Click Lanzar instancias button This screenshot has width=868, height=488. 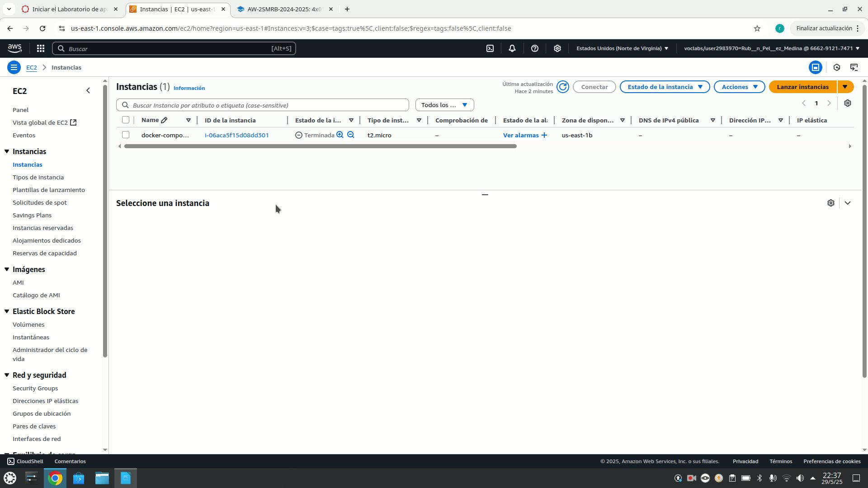pyautogui.click(x=802, y=87)
